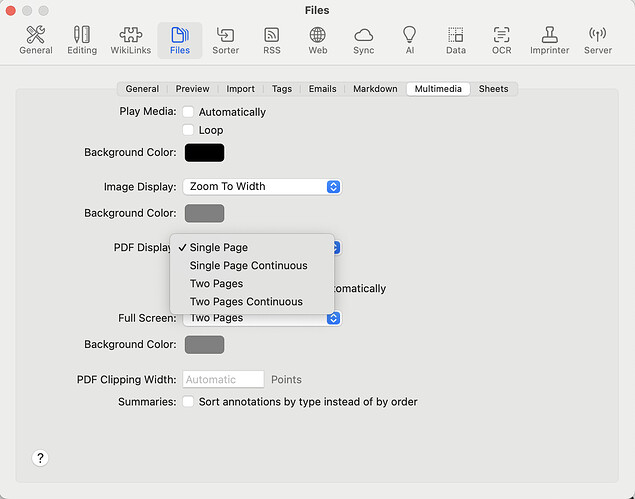
Task: Select the OCR toolbar icon
Action: 502,40
